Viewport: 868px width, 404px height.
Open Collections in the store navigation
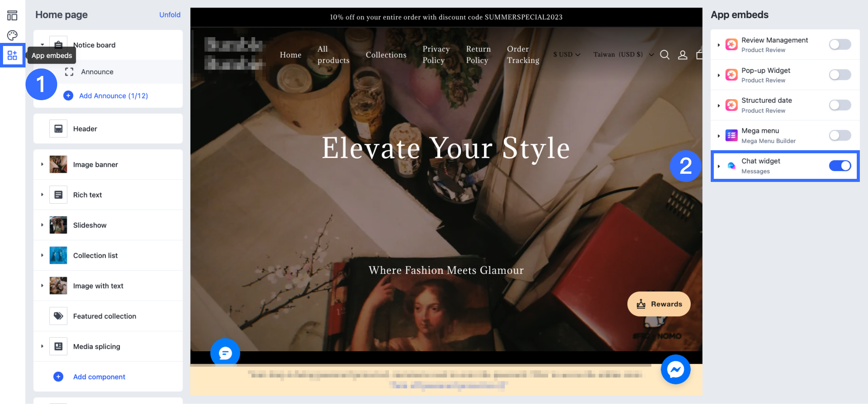click(386, 55)
